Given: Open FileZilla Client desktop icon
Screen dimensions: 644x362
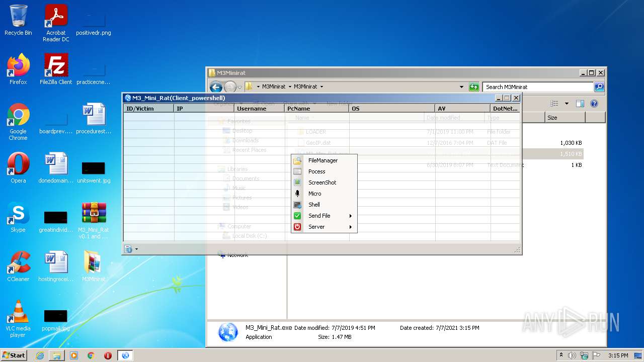Looking at the screenshot, I should click(x=56, y=69).
